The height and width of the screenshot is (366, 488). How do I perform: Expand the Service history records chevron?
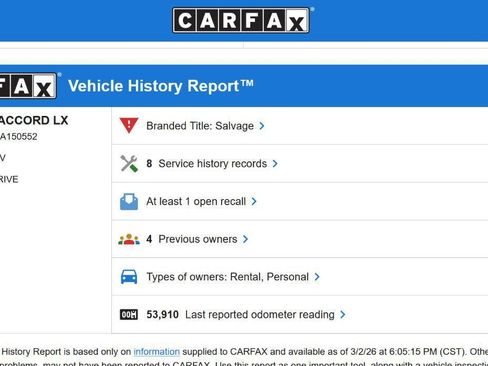(275, 164)
